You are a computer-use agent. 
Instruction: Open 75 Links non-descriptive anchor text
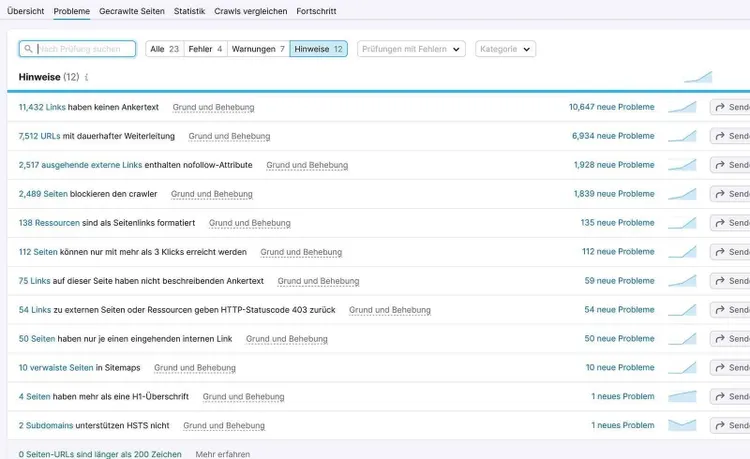[x=34, y=281]
